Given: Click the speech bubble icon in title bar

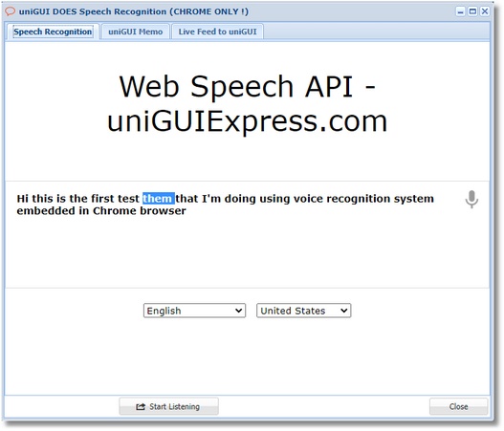Looking at the screenshot, I should [10, 11].
